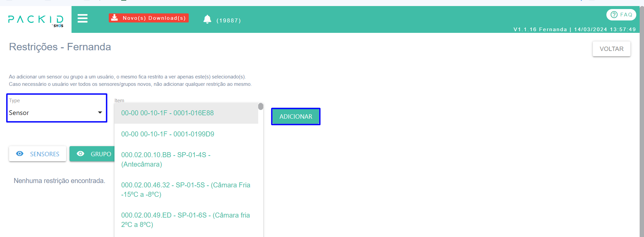Select item 00-00 00-10-1F - 0001-0199D9
Image resolution: width=644 pixels, height=237 pixels.
[x=168, y=134]
